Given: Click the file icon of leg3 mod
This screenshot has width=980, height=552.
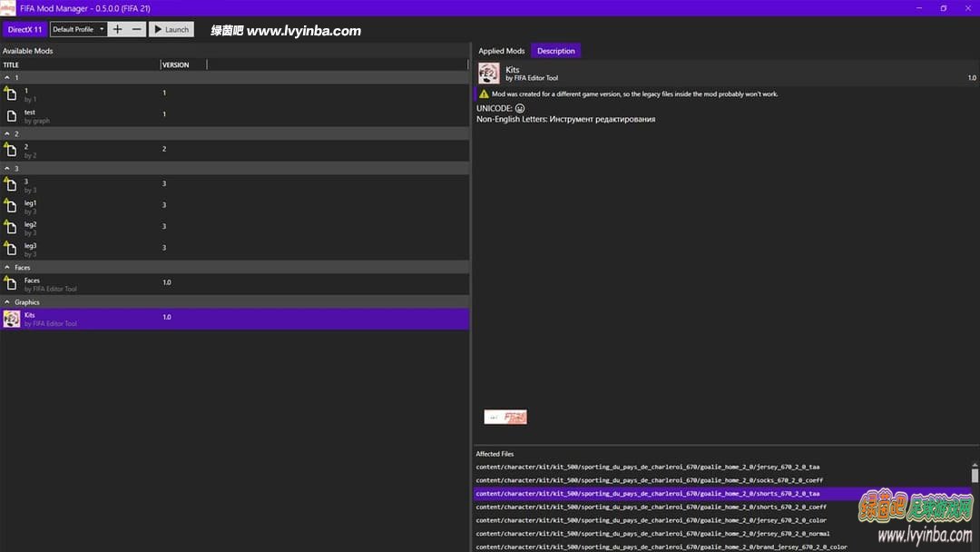Looking at the screenshot, I should coord(11,249).
